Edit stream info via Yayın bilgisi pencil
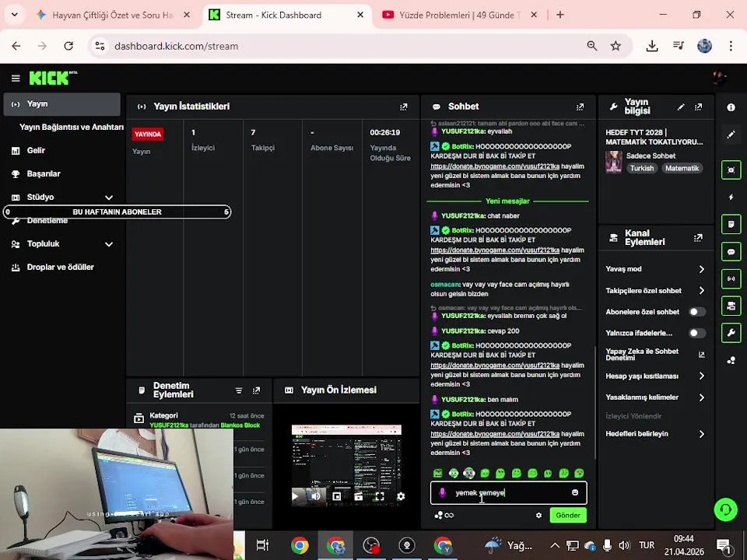This screenshot has width=747, height=560. [x=681, y=107]
